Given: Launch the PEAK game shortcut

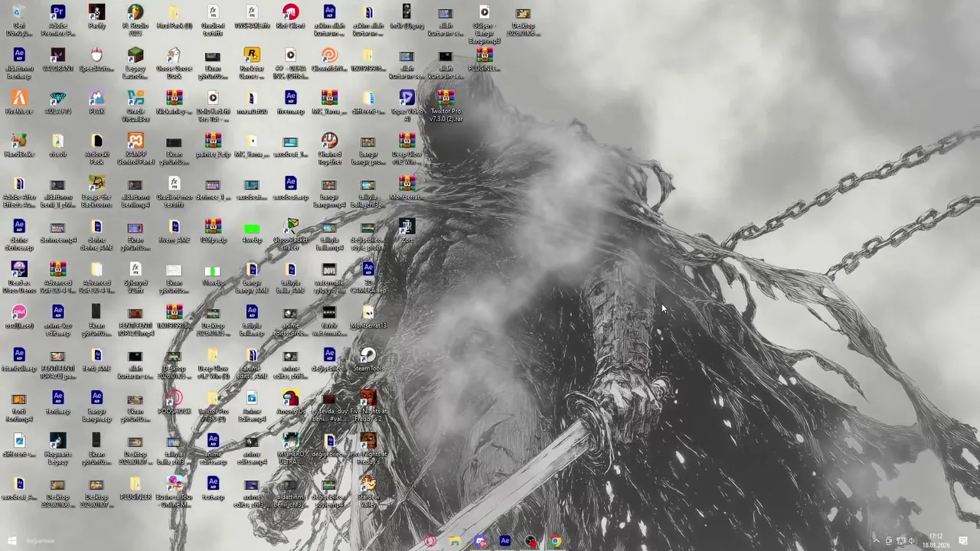Looking at the screenshot, I should click(96, 103).
